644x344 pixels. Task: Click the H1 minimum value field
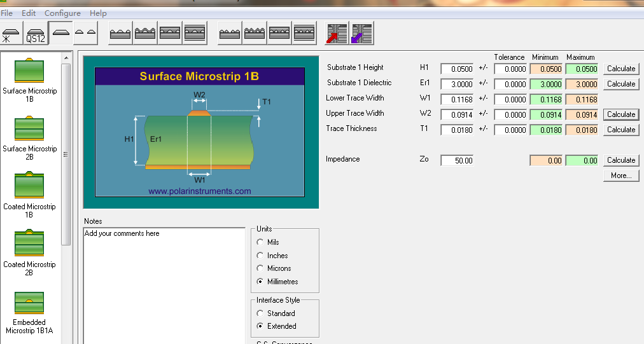(546, 69)
